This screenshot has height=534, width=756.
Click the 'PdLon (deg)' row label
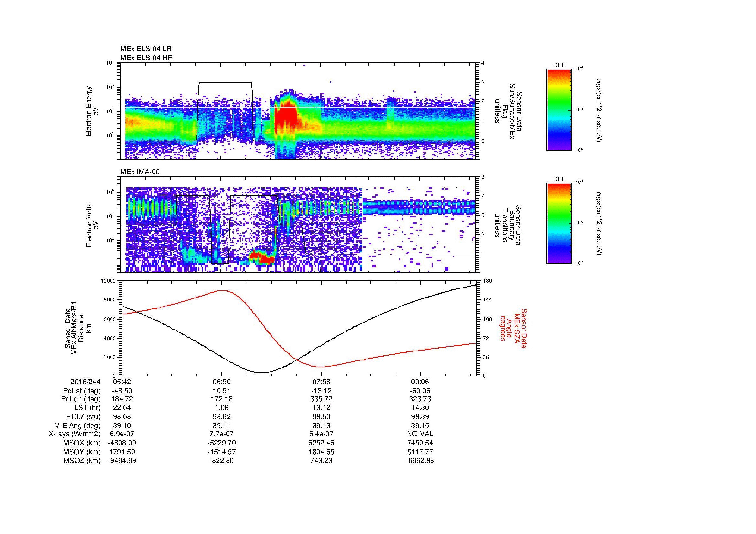81,399
